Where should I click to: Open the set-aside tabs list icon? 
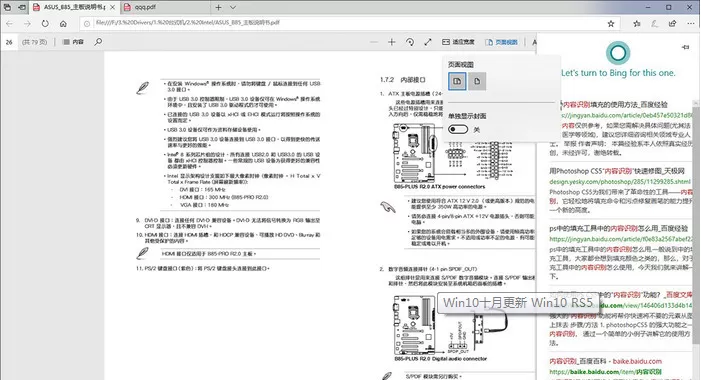7,7
